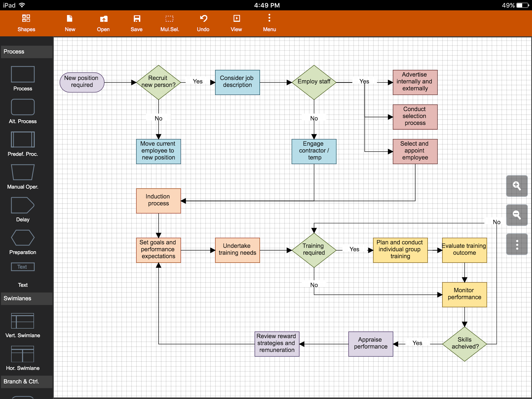Select the Vert. Swimlane shape
The width and height of the screenshot is (532, 399).
point(23,321)
